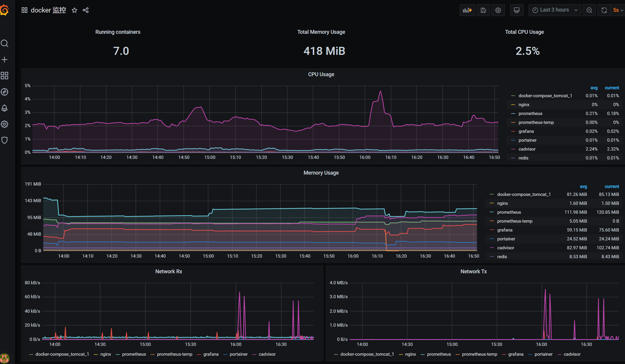Open the sidebar search icon
625x364 pixels.
pos(4,44)
